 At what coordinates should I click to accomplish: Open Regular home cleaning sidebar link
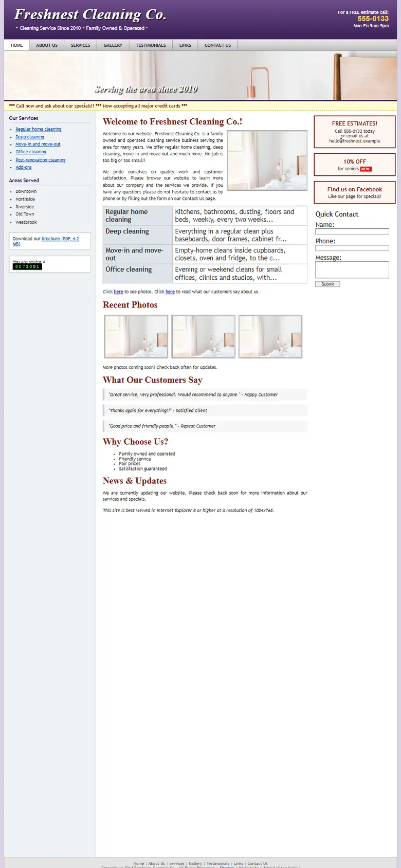click(39, 129)
